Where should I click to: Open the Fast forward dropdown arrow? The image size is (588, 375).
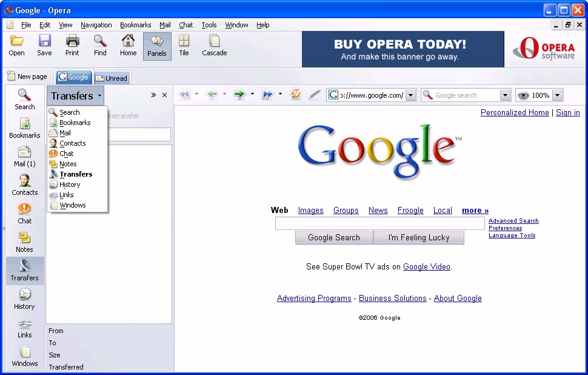(x=280, y=94)
